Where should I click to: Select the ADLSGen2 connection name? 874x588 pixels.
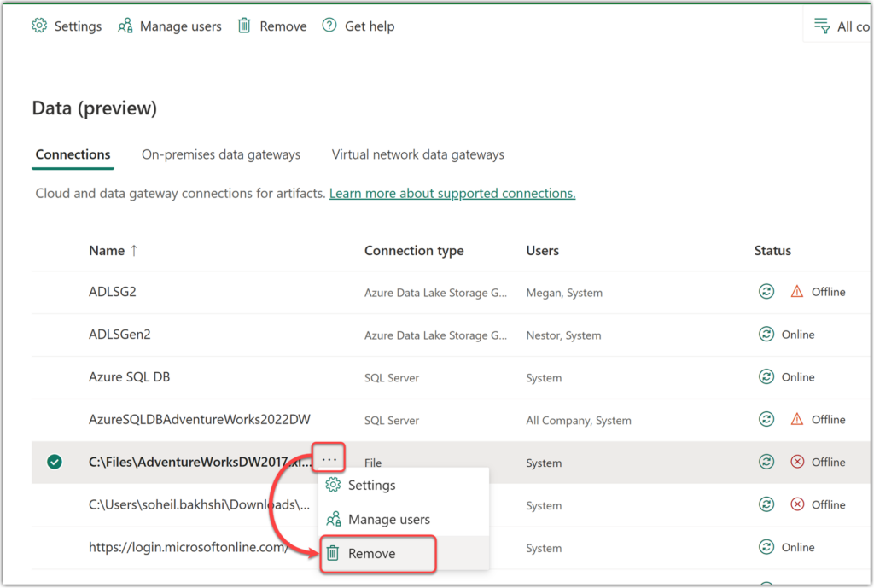[x=119, y=334]
